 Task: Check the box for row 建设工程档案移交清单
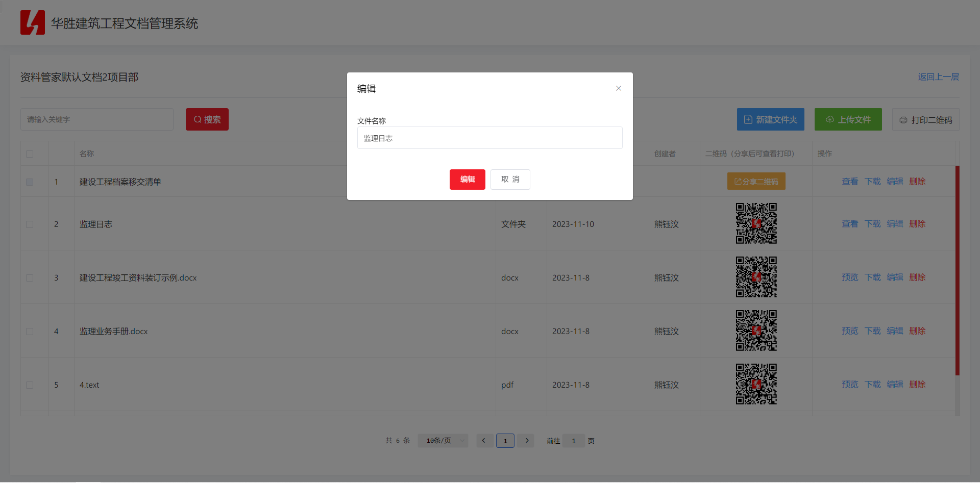pyautogui.click(x=30, y=182)
